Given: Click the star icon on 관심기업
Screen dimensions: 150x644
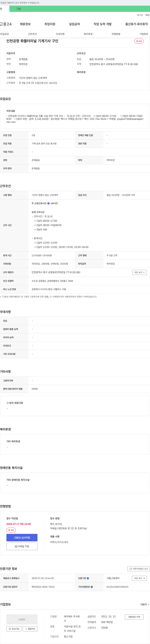Looking at the screenshot, I should tap(10, 629).
